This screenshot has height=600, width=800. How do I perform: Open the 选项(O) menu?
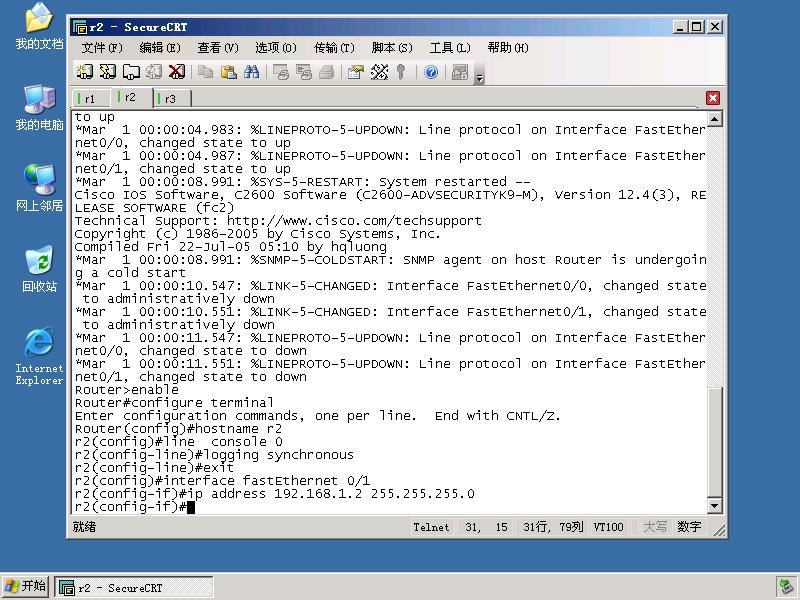coord(276,47)
